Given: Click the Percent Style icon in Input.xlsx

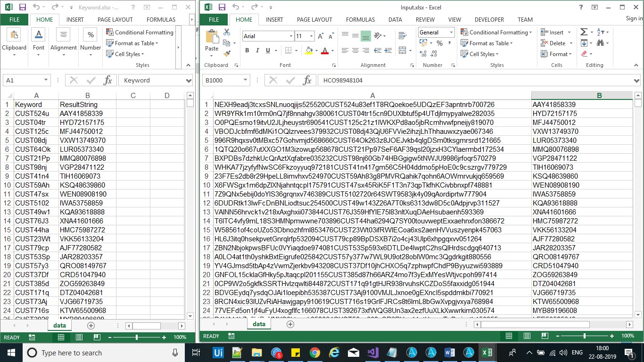Looking at the screenshot, I should [439, 43].
